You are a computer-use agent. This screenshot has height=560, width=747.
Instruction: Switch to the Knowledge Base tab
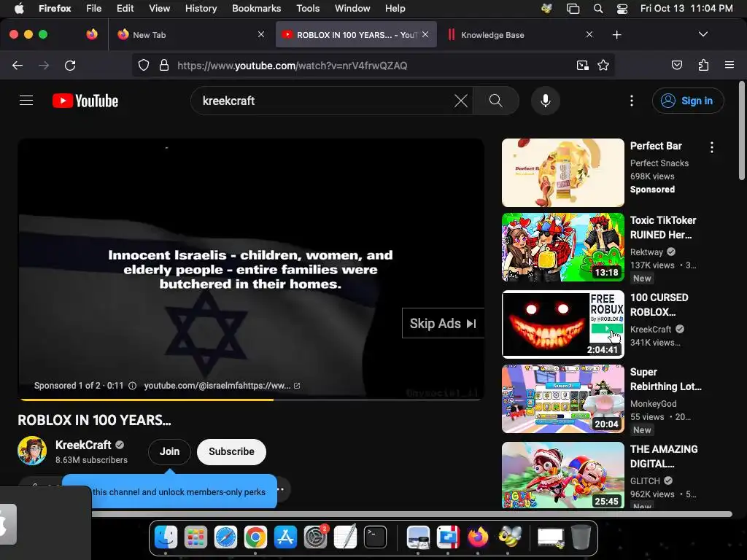click(x=519, y=35)
